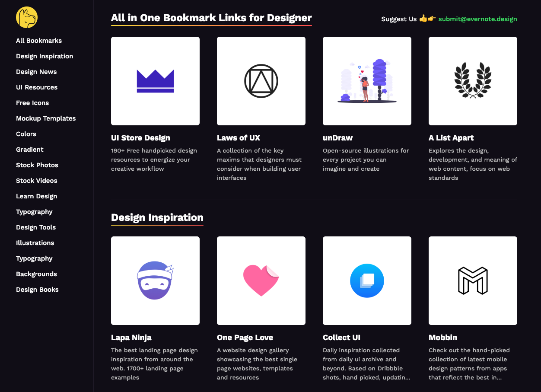
Task: Open Design Tools category
Action: (36, 227)
